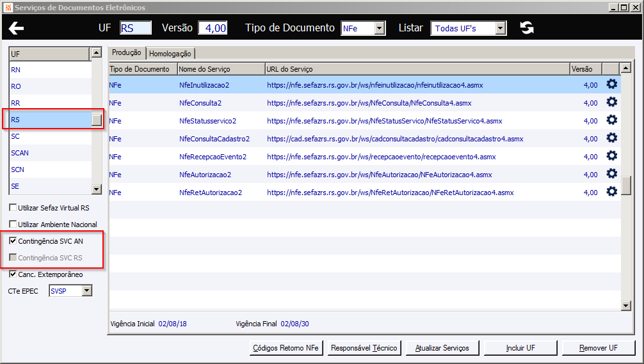
Task: Click services table scroll down arrow
Action: pyautogui.click(x=625, y=305)
